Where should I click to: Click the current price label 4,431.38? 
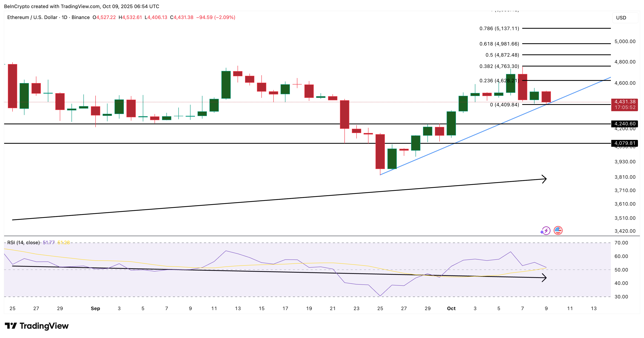point(625,102)
